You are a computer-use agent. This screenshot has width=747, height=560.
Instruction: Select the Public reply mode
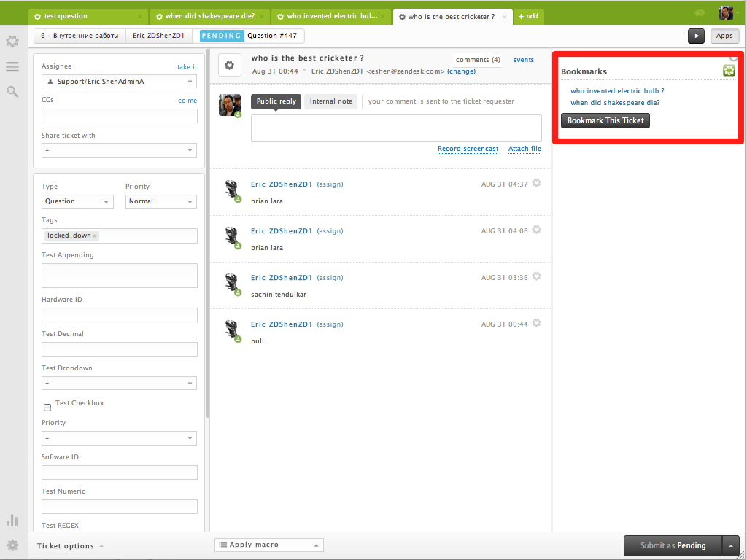point(276,101)
